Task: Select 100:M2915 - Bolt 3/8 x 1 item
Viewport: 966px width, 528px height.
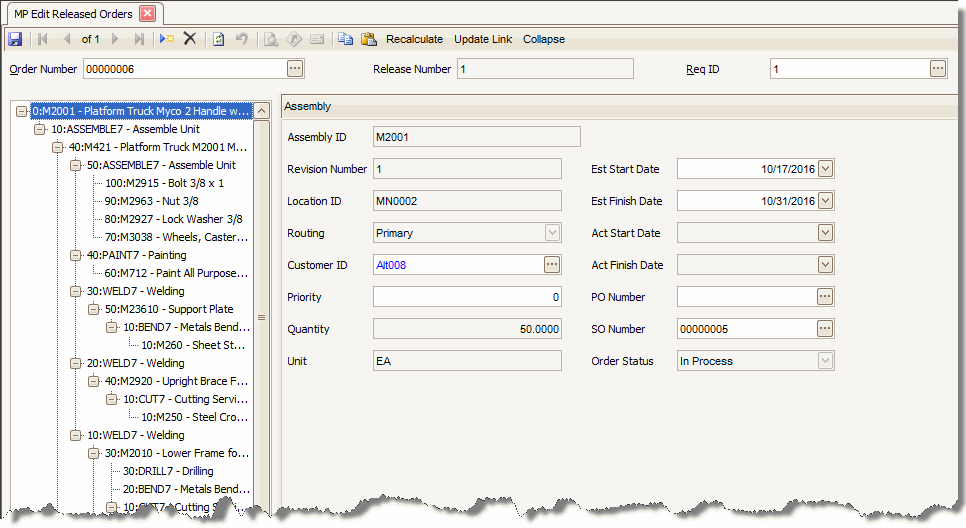Action: click(164, 183)
